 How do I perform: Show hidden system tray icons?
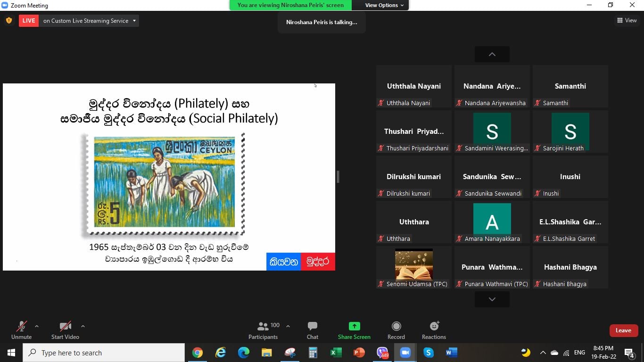tap(543, 353)
